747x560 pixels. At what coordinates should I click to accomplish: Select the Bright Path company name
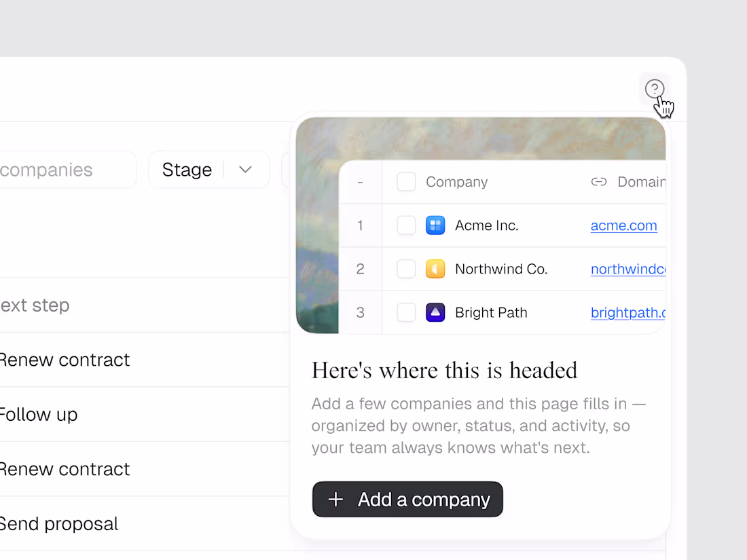click(491, 312)
